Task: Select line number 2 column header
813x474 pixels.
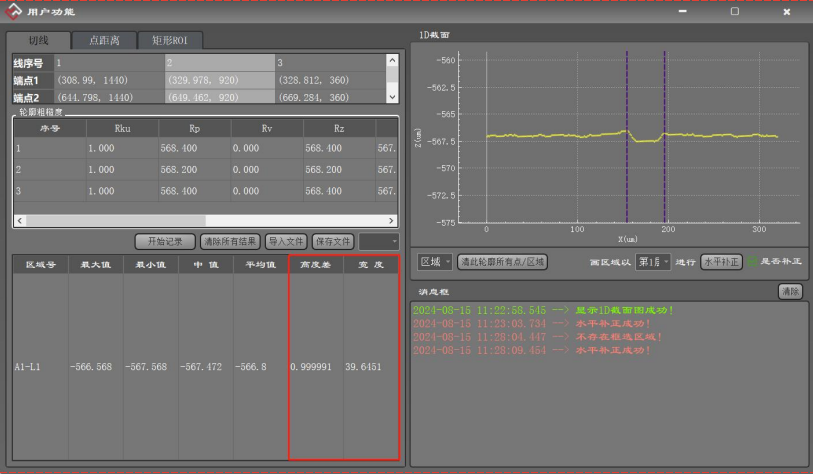Action: tap(219, 63)
